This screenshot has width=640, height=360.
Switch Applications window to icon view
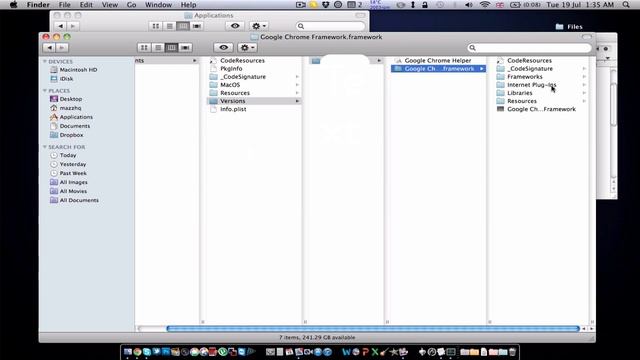(x=156, y=26)
